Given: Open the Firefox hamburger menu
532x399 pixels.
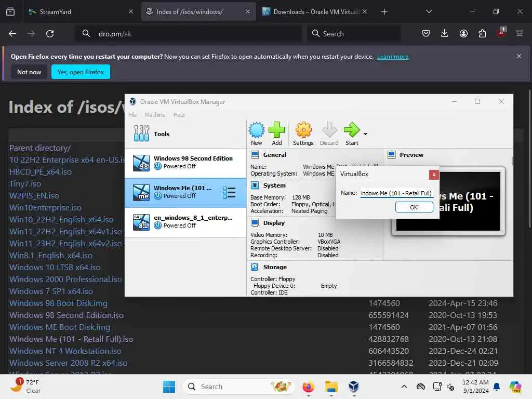Looking at the screenshot, I should click(520, 33).
